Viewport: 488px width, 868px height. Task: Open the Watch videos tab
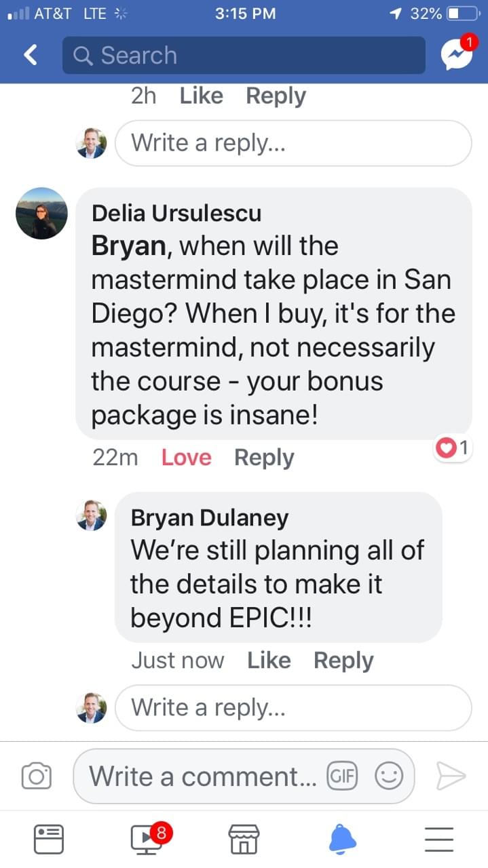tap(147, 839)
